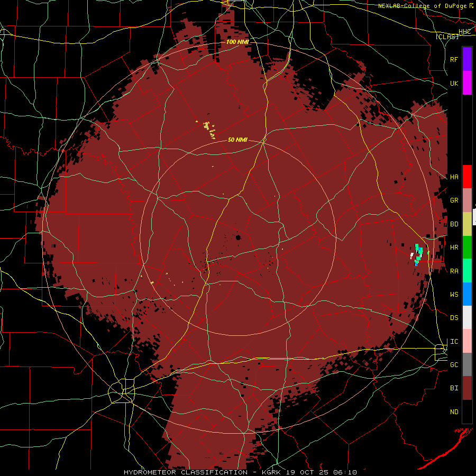Click the HA legend label

(x=454, y=177)
